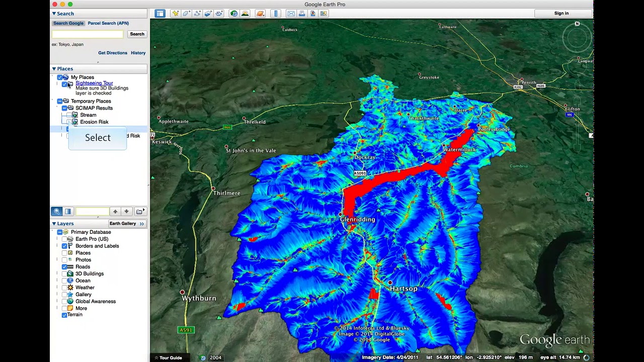The image size is (644, 362).
Task: Enable the 3D Buildings layer
Action: pyautogui.click(x=64, y=274)
